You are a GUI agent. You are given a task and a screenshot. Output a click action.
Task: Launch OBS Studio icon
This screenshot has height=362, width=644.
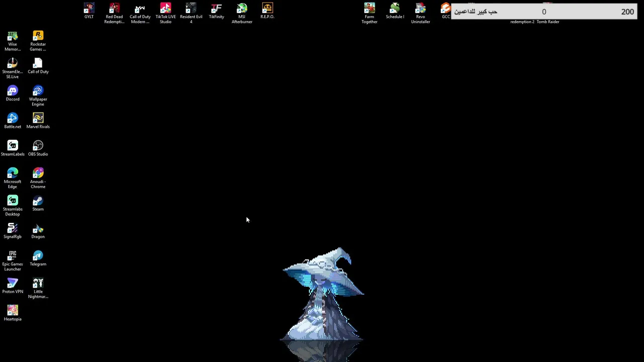coord(38,149)
